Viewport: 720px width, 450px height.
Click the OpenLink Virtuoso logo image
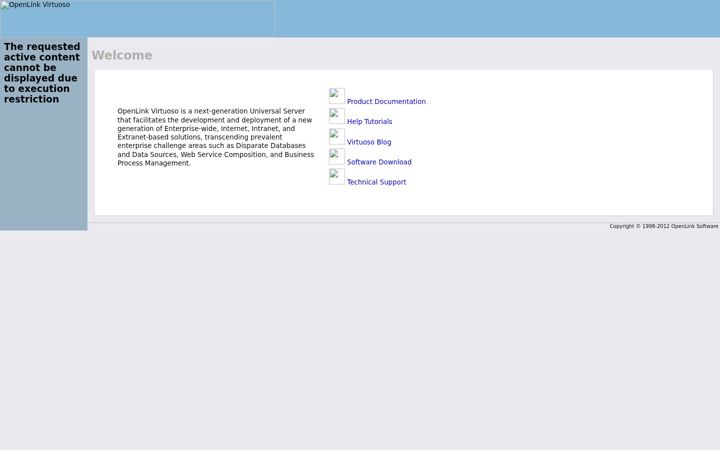click(x=137, y=18)
